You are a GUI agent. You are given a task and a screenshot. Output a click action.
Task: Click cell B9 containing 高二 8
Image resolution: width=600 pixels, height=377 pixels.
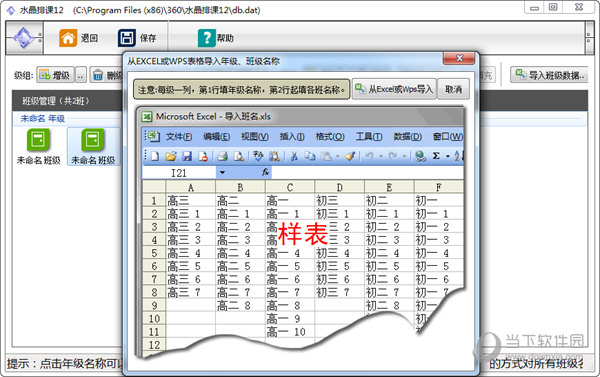tap(240, 305)
